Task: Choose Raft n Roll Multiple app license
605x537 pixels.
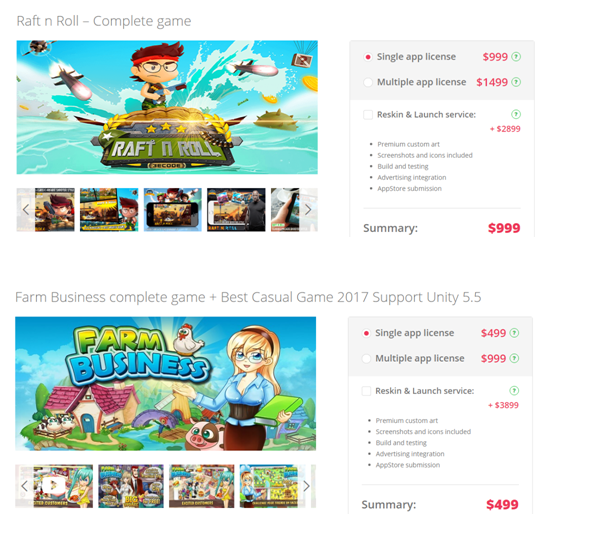Action: tap(368, 82)
